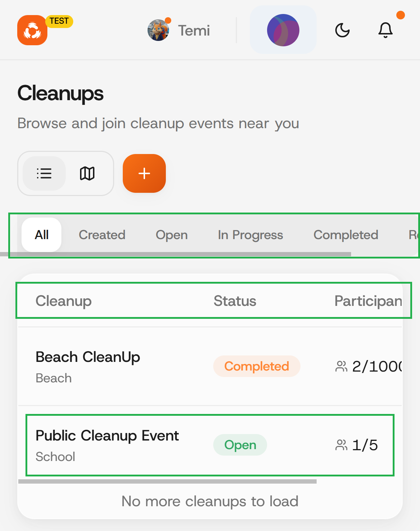
Task: Filter cleanups by Created tab
Action: 102,235
